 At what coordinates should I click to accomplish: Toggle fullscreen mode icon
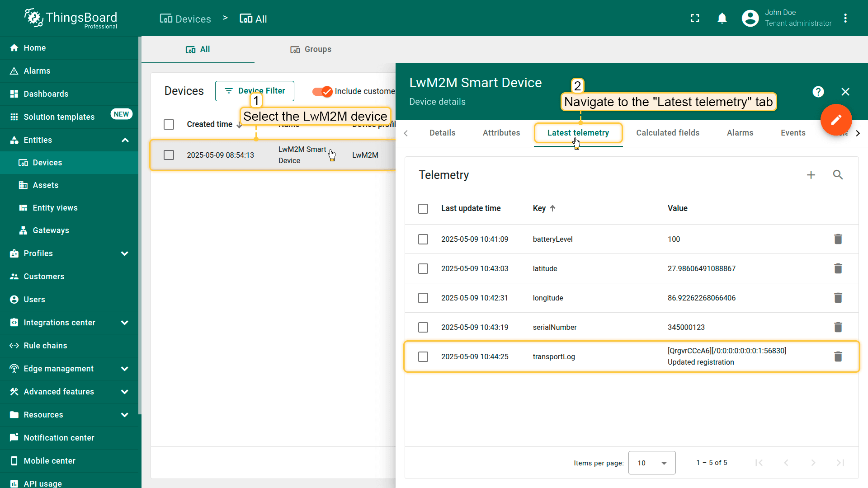click(695, 19)
